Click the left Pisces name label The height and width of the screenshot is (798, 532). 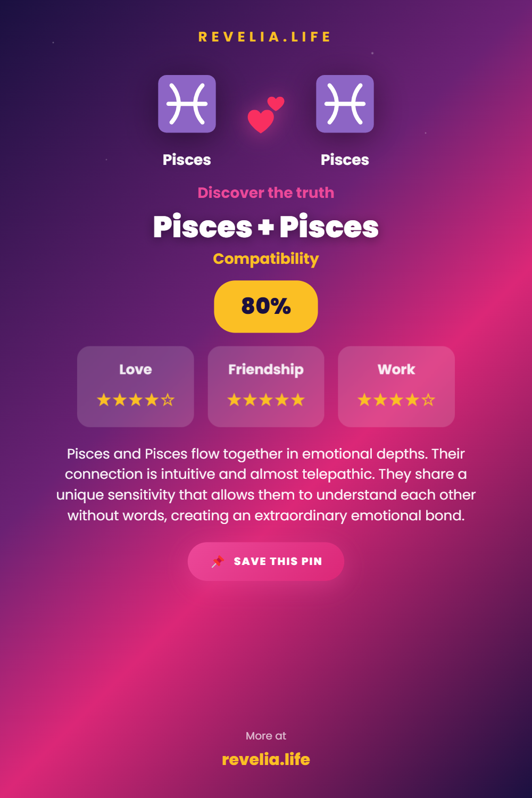[x=187, y=160]
